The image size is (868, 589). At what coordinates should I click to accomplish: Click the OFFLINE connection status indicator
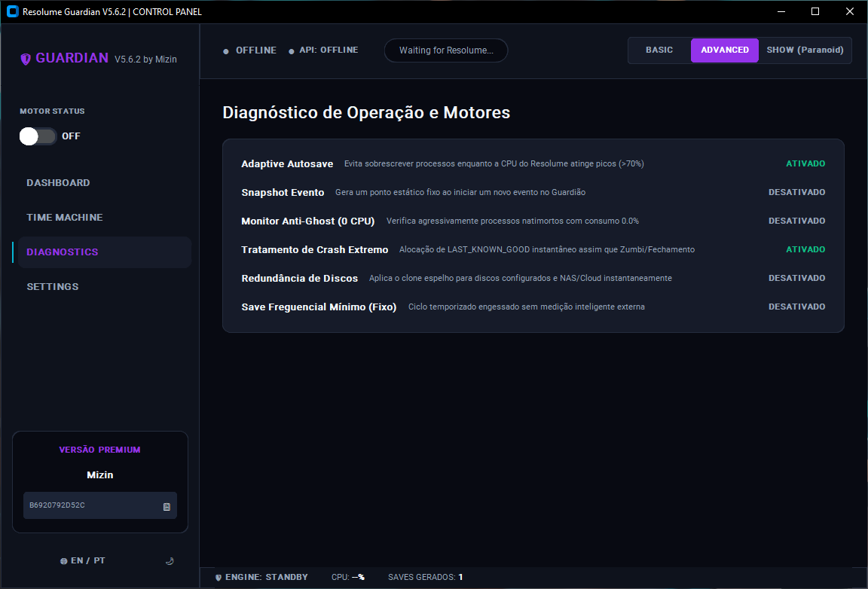coord(249,50)
